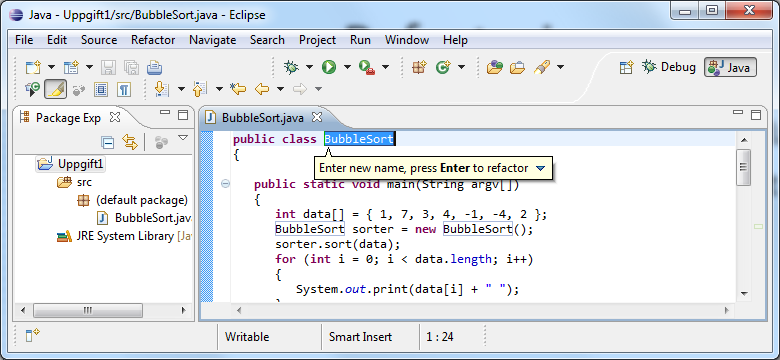Click the editor vertical scrollbar thumb
Screen dimensions: 780x360
tap(744, 167)
